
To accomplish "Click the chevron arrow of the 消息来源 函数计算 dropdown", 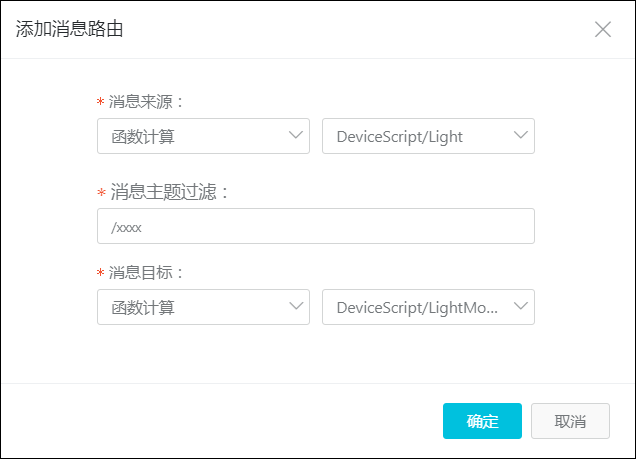I will point(296,135).
